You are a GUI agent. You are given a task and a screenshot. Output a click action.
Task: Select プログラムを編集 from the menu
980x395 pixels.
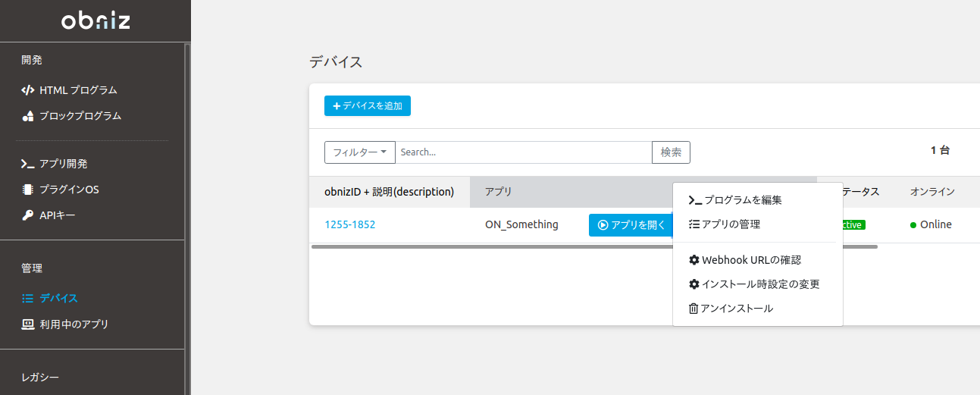(735, 200)
